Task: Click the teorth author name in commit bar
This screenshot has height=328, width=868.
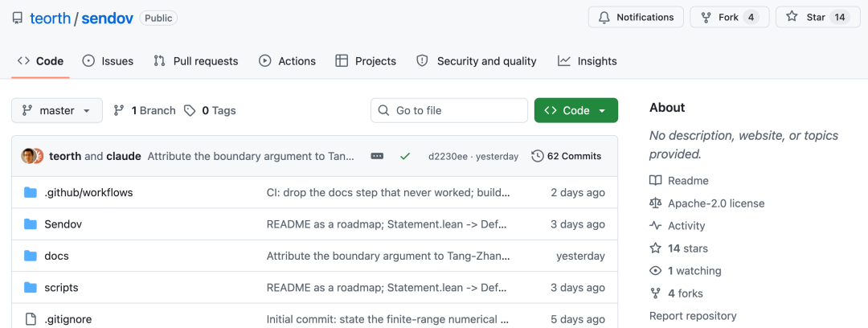Action: click(x=65, y=156)
